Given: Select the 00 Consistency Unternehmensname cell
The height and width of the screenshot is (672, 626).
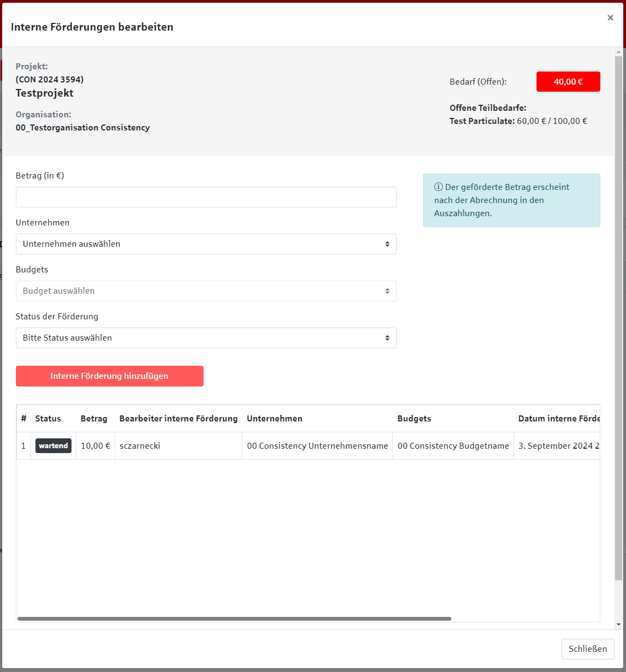Looking at the screenshot, I should (317, 446).
